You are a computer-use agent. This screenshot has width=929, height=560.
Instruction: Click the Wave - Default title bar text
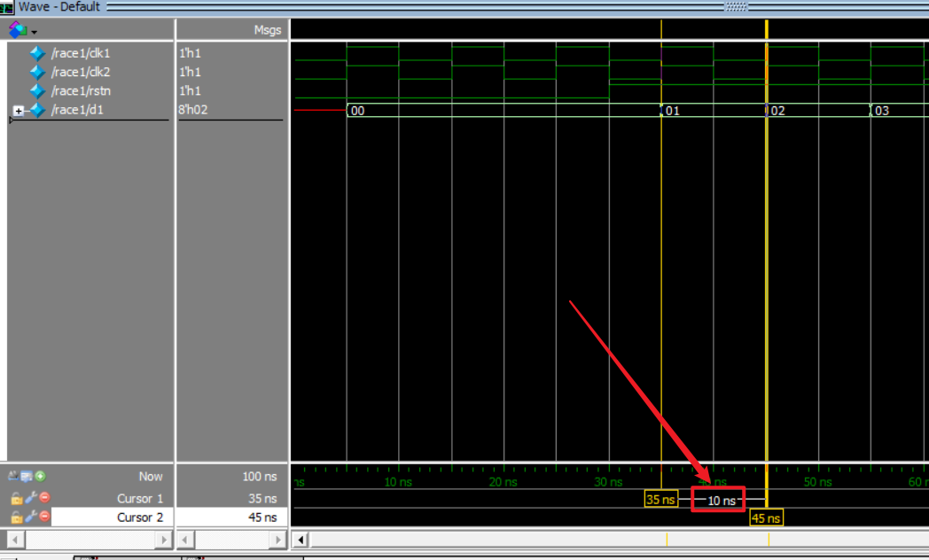[x=59, y=7]
